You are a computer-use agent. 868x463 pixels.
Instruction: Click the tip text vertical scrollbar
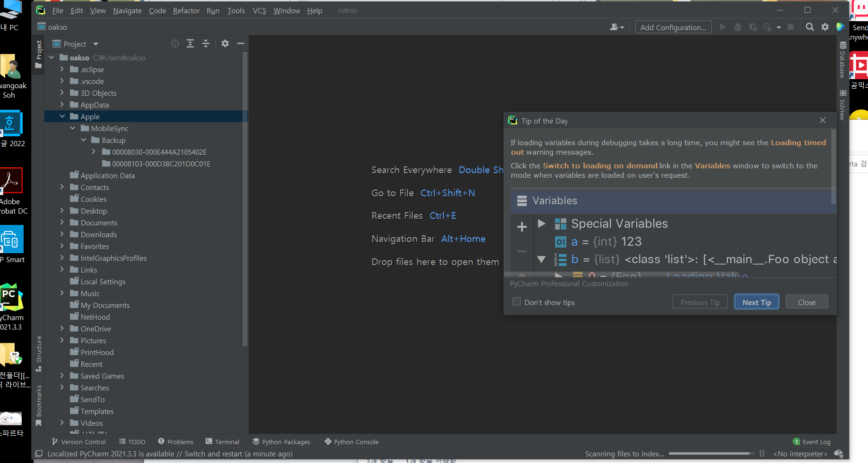pyautogui.click(x=834, y=166)
